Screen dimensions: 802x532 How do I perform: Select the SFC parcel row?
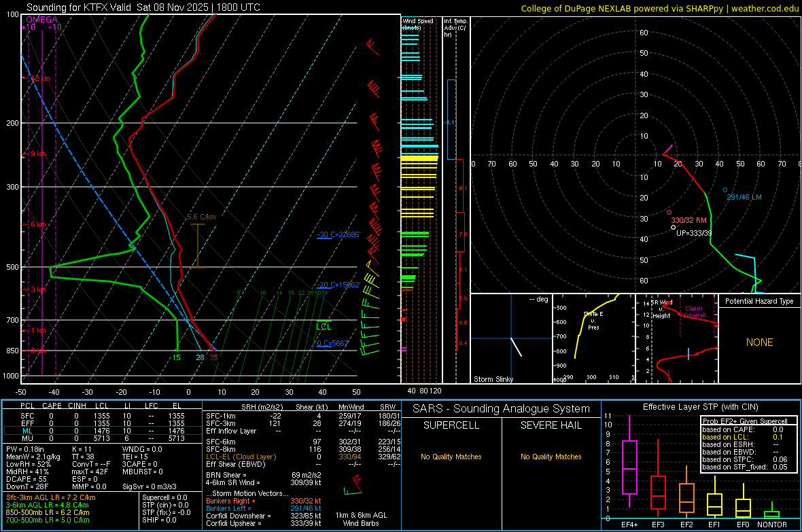pos(103,416)
